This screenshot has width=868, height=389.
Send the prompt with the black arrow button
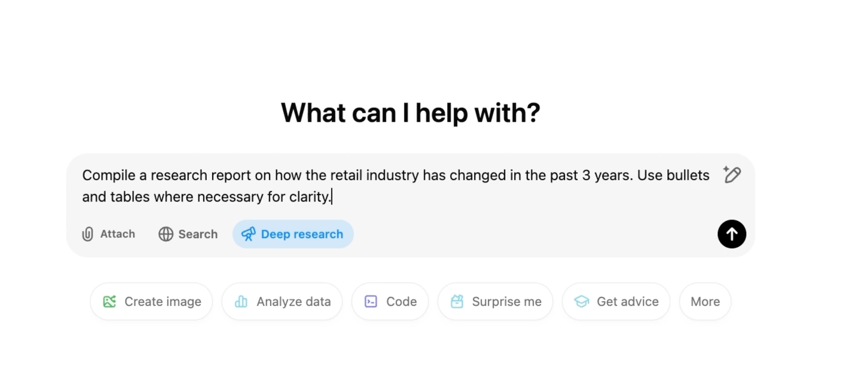732,234
